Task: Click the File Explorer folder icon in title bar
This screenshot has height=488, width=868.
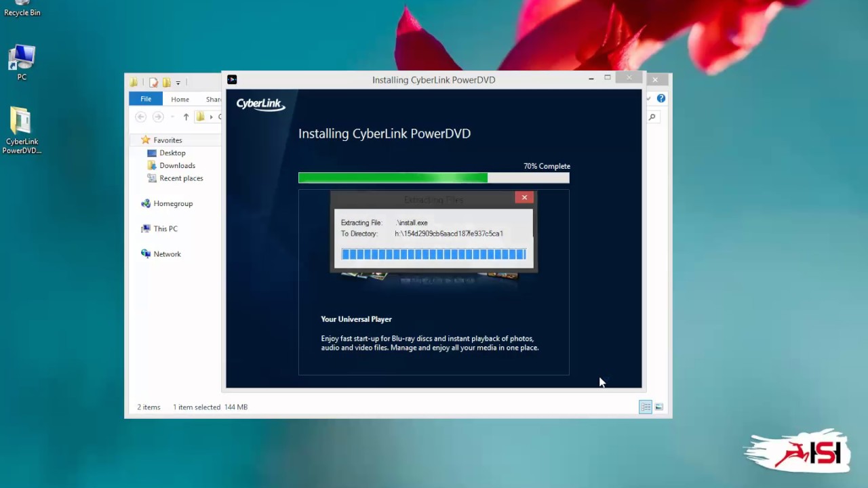Action: (134, 82)
